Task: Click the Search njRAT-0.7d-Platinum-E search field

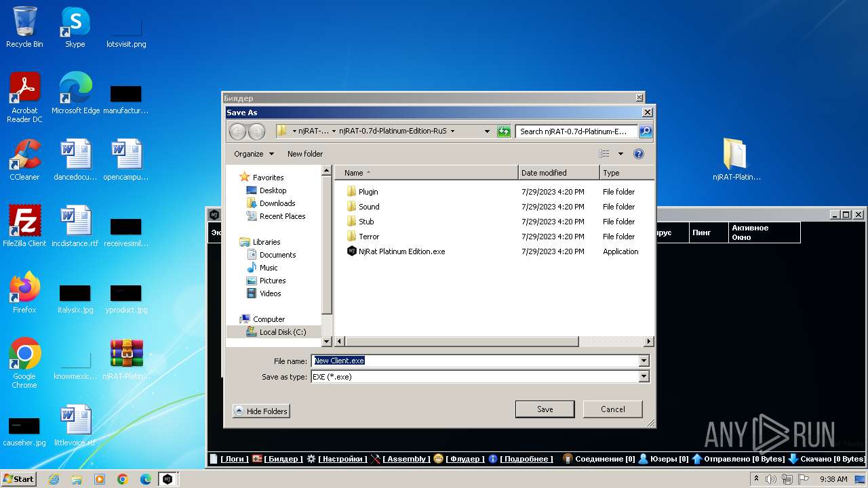Action: (x=576, y=131)
